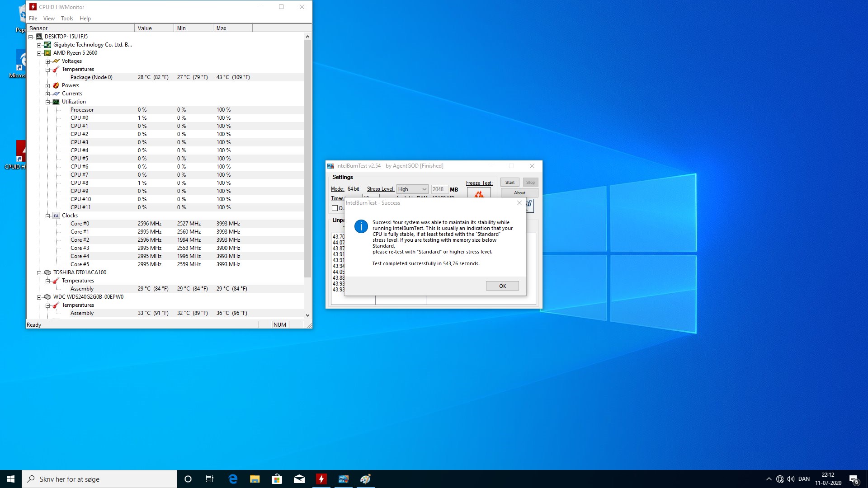Click the Utilization chart icon

(56, 102)
